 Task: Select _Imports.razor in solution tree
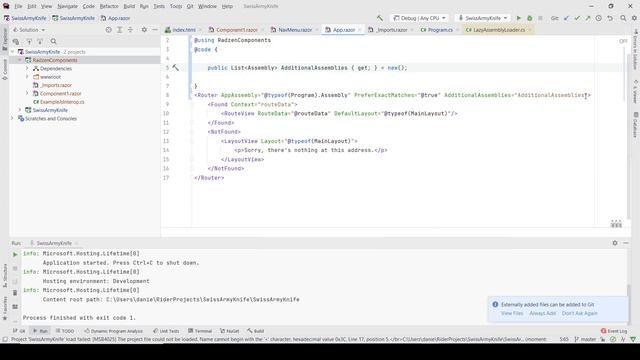56,85
